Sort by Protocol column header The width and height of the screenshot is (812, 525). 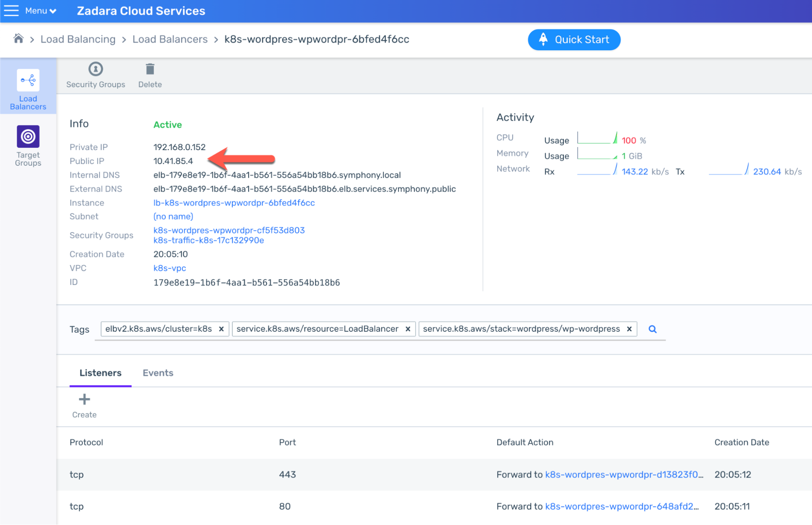tap(86, 442)
